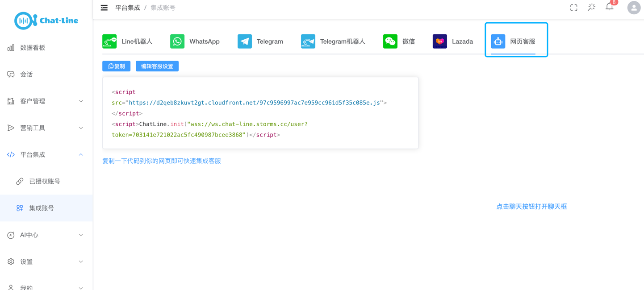Switch to the WhatsApp tab
This screenshot has width=644, height=290.
(195, 41)
